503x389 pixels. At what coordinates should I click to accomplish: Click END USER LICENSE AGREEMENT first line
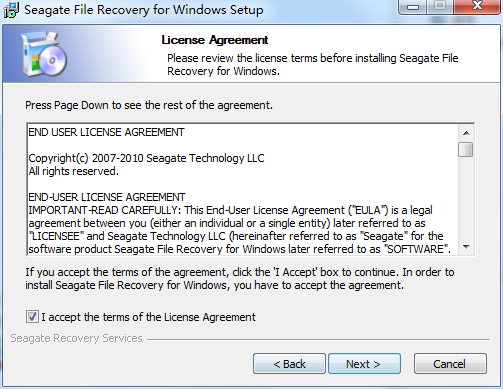106,132
